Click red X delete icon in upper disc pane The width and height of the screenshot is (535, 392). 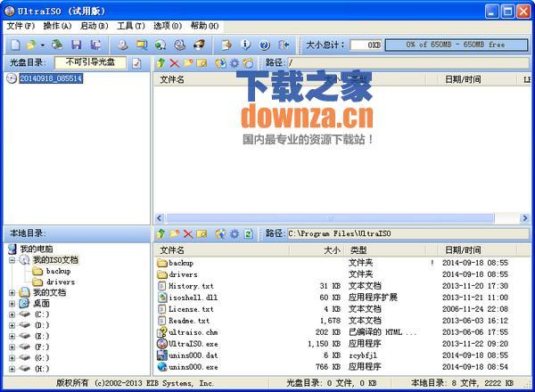[x=174, y=63]
